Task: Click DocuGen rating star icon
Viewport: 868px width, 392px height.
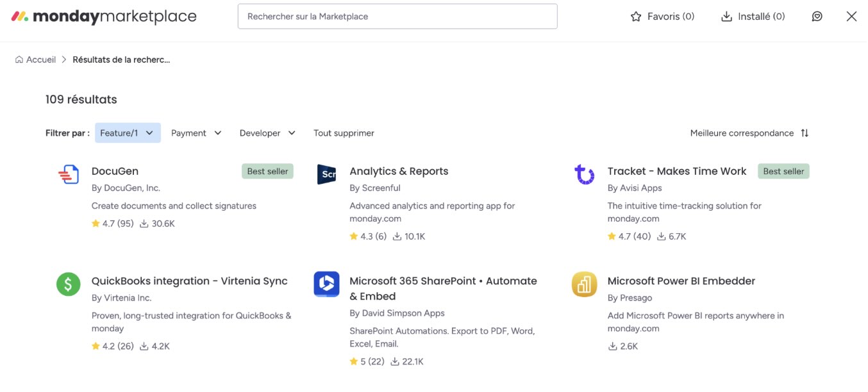Action: [x=96, y=224]
